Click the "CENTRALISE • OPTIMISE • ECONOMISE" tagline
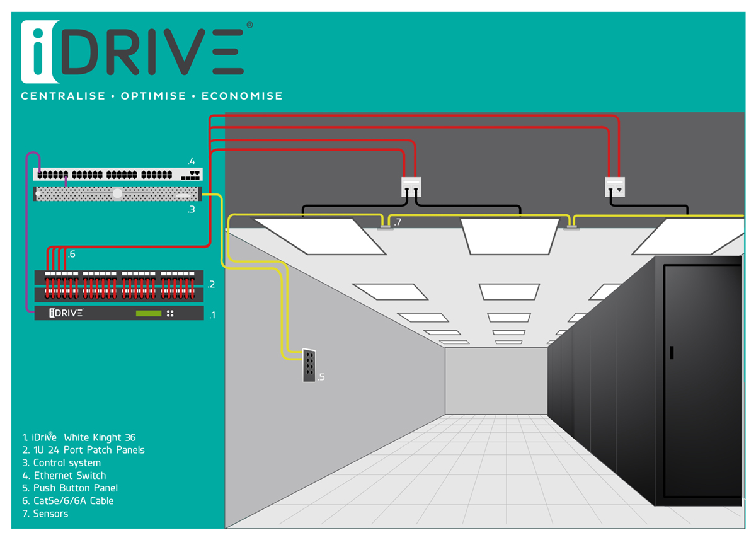The height and width of the screenshot is (540, 756). [x=152, y=96]
